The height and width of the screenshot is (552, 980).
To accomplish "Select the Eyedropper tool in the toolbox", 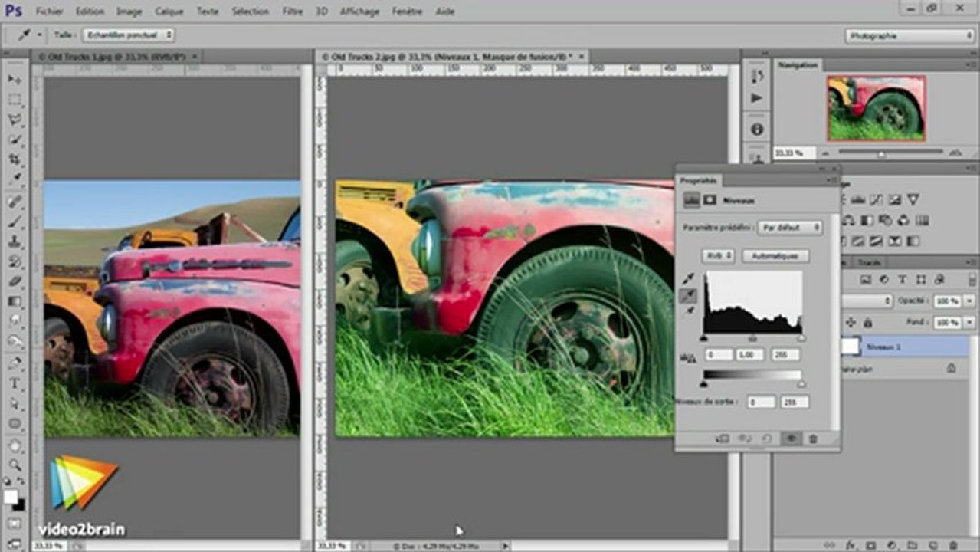I will (x=15, y=180).
